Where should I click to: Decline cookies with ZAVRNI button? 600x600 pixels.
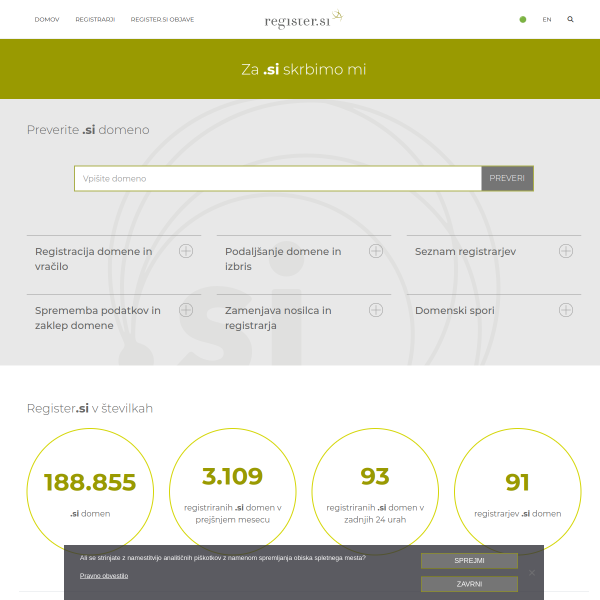pos(469,584)
